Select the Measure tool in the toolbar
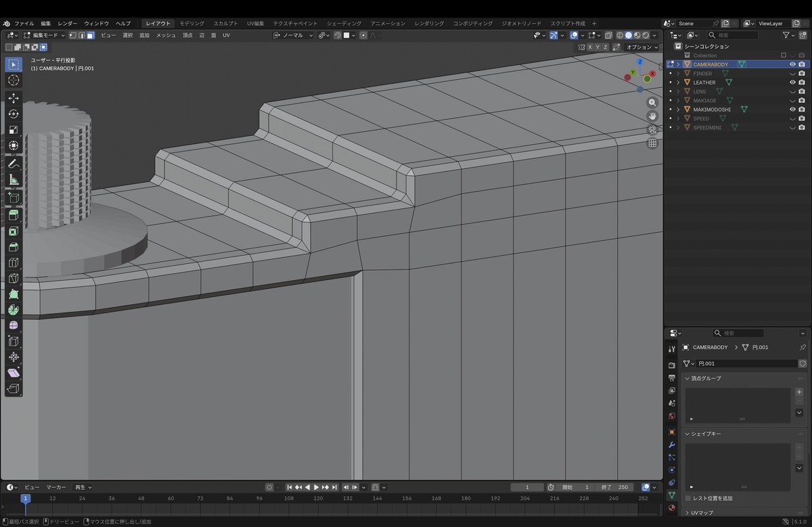The image size is (812, 527). [x=14, y=179]
